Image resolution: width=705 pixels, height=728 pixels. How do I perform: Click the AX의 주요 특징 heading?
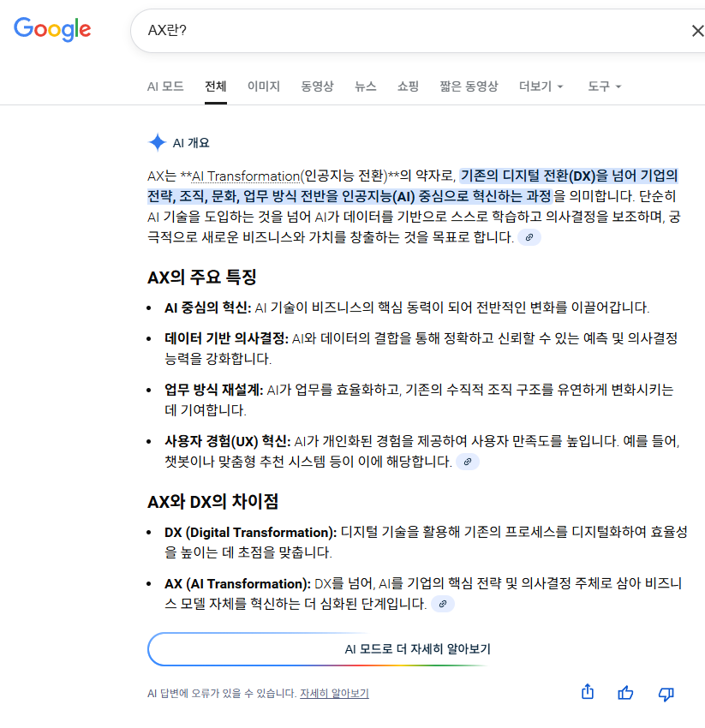[x=202, y=277]
